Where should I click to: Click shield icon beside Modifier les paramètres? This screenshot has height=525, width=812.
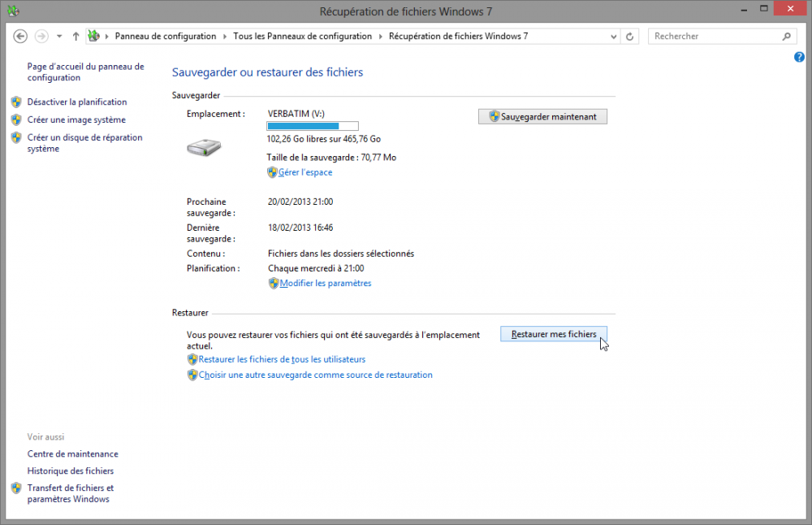[274, 284]
